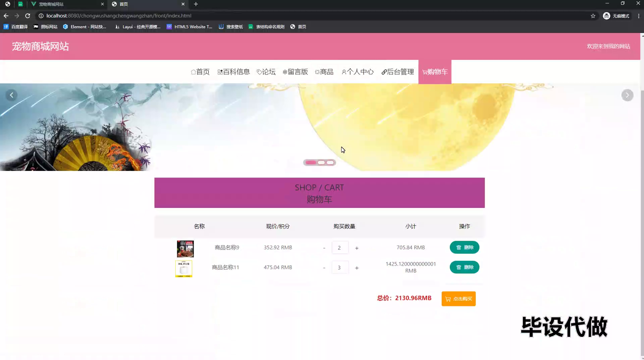Select the third carousel indicator
Image resolution: width=644 pixels, height=360 pixels.
(330, 163)
